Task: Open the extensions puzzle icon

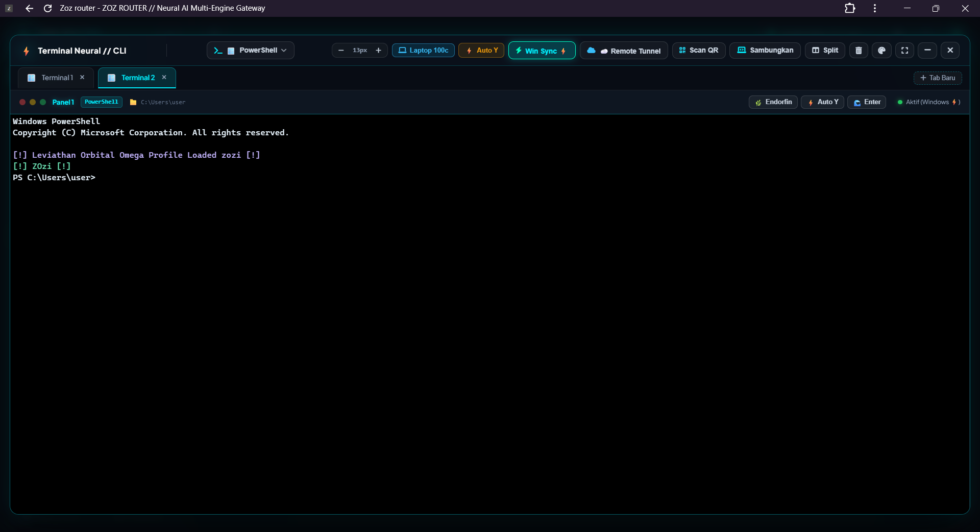Action: (850, 8)
